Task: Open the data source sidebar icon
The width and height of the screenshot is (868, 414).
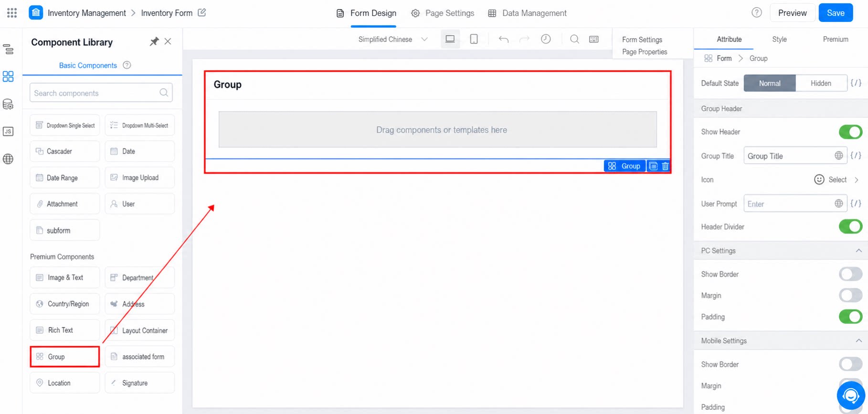Action: tap(8, 104)
